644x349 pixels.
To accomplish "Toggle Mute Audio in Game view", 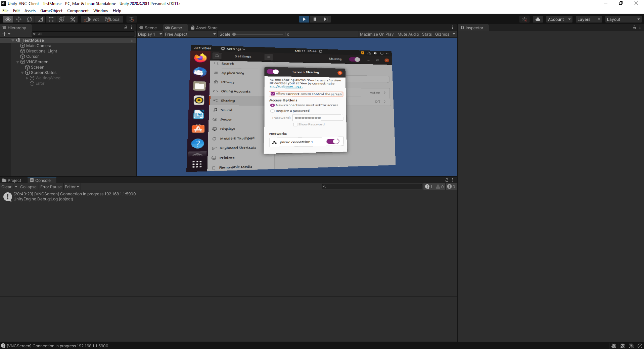I will (x=408, y=34).
